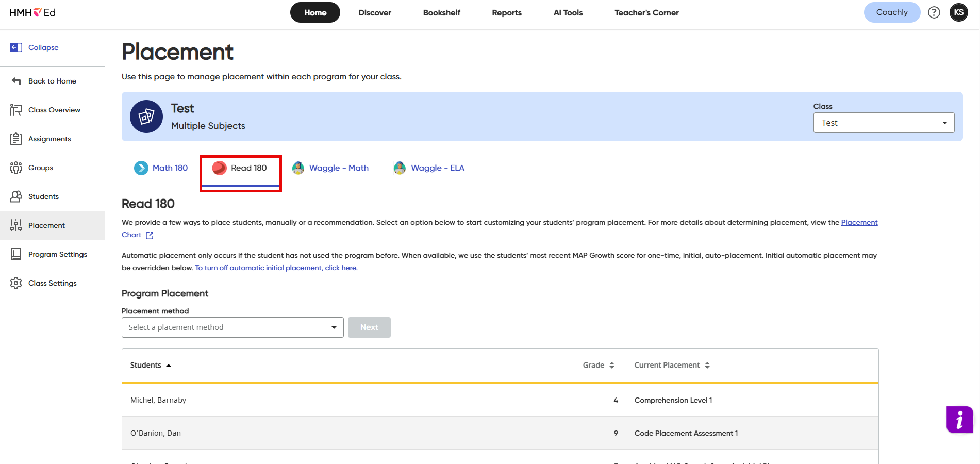
Task: Open the KS user profile avatar
Action: coord(959,12)
